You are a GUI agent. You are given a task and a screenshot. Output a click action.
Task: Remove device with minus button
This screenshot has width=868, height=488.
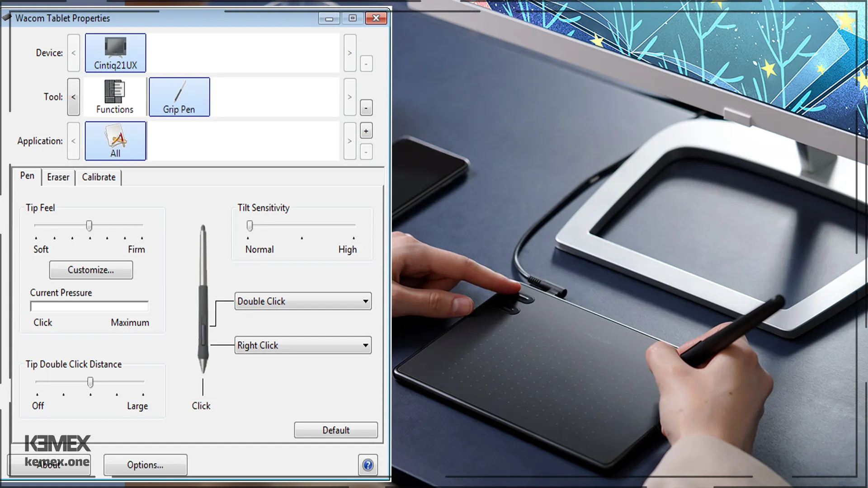click(366, 64)
